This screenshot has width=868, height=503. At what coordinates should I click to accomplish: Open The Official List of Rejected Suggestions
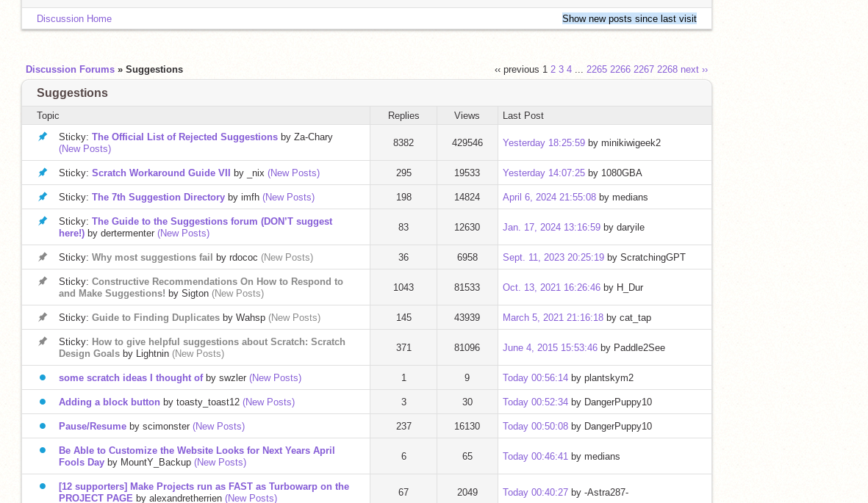(x=184, y=137)
